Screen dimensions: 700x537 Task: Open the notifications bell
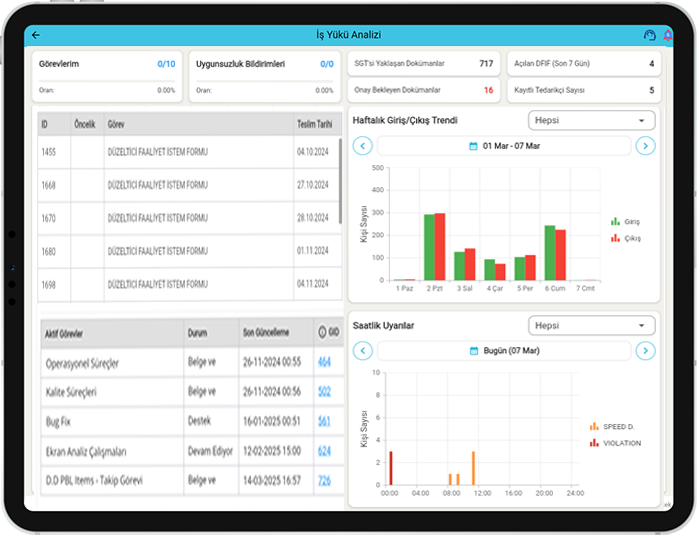[667, 36]
